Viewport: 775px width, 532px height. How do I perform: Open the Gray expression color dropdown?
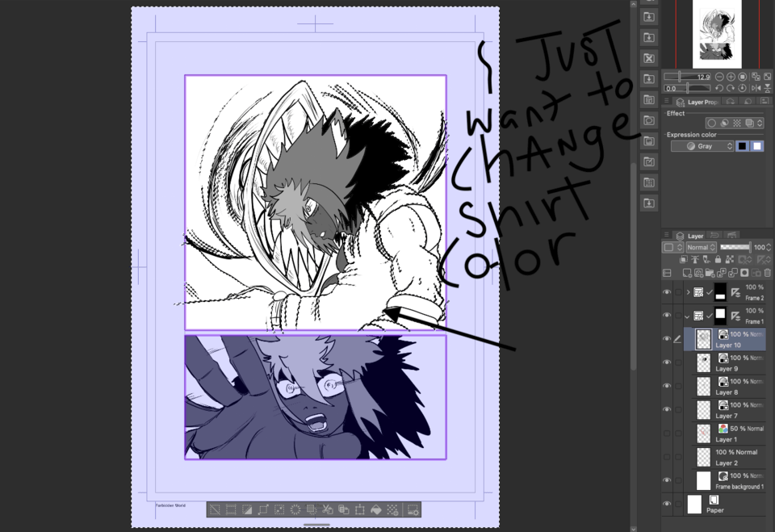point(702,146)
